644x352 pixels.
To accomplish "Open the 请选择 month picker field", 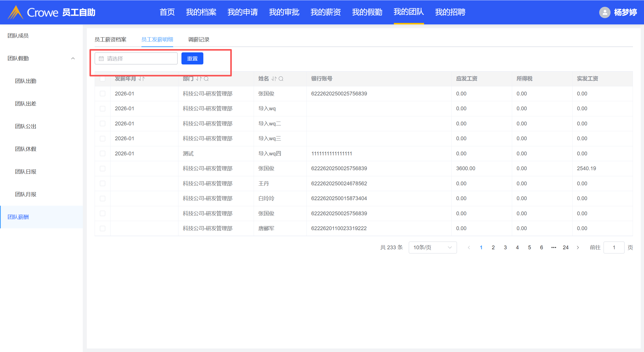I will 136,58.
